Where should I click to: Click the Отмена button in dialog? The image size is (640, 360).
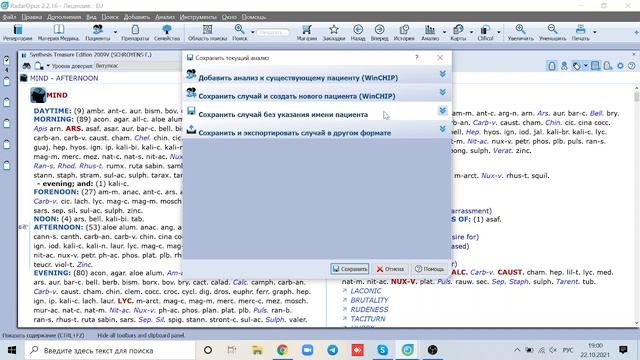[x=390, y=269]
